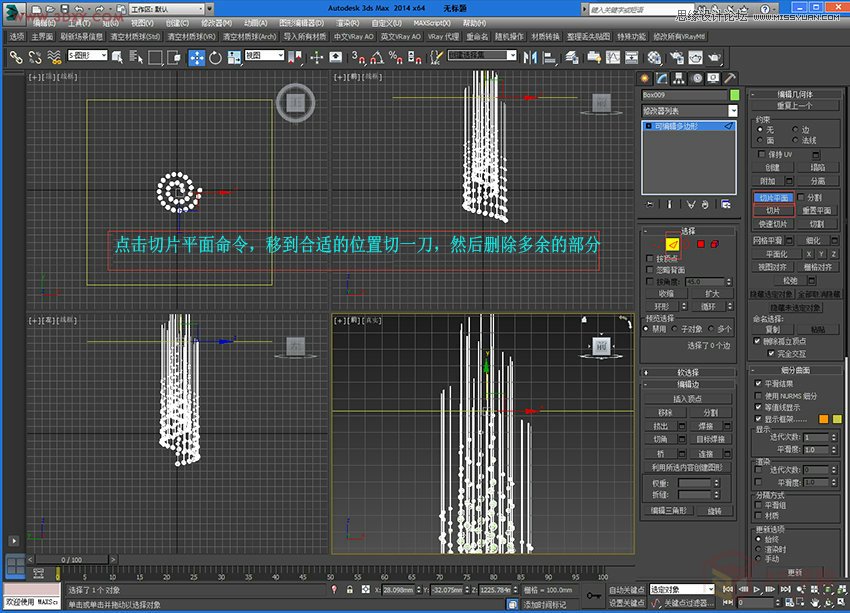The image size is (850, 613).
Task: Click the Rectangular Selection Region icon
Action: (x=155, y=57)
